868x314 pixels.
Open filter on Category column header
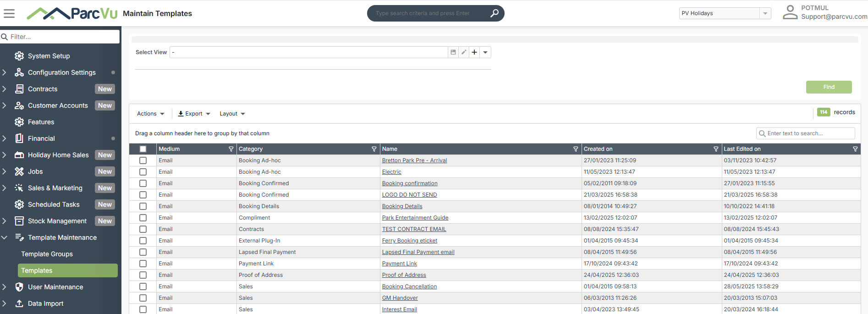(374, 149)
